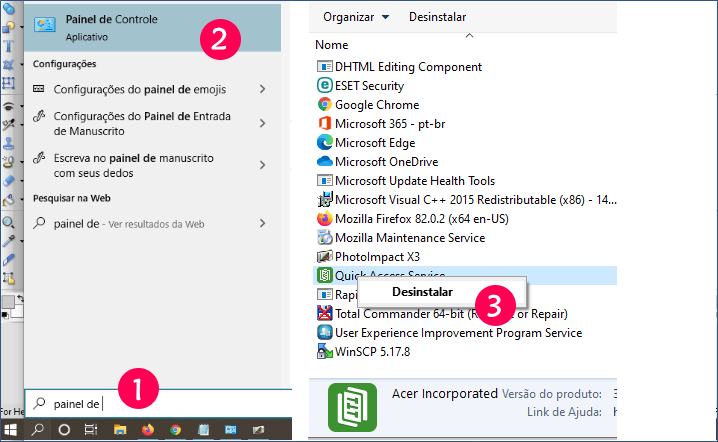Click Desinstalar in the toolbar
The height and width of the screenshot is (442, 718).
click(x=437, y=17)
